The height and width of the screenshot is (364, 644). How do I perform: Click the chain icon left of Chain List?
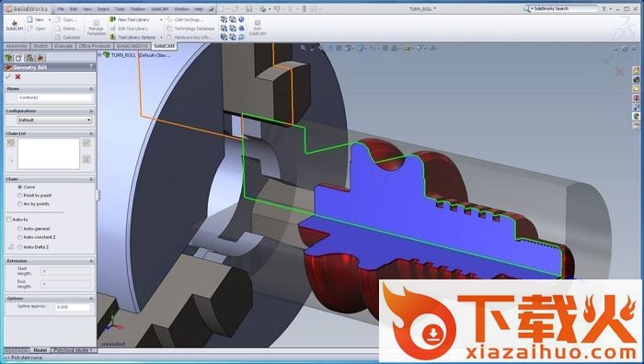(11, 142)
